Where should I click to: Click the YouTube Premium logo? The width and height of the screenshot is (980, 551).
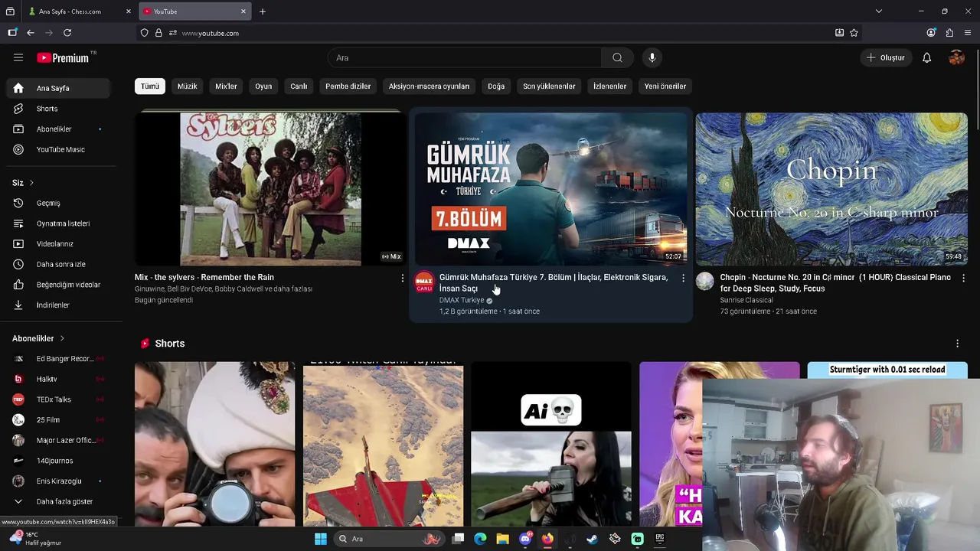tap(63, 57)
